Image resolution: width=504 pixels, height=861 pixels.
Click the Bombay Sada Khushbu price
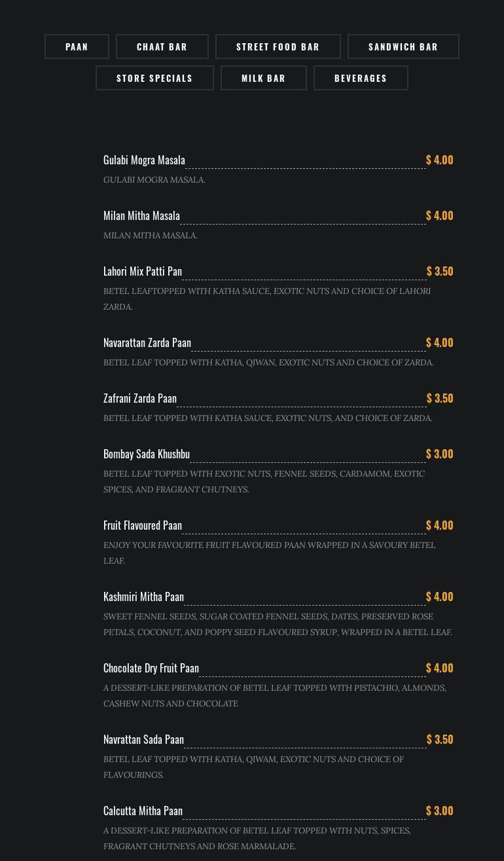tap(439, 454)
